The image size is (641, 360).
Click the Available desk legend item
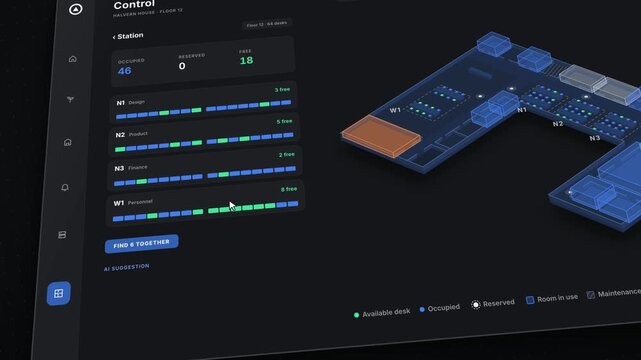coord(382,313)
